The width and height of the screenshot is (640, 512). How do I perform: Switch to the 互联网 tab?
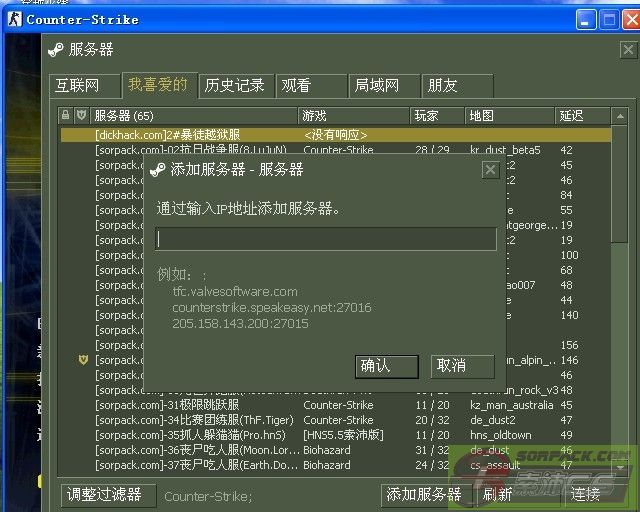(x=77, y=86)
